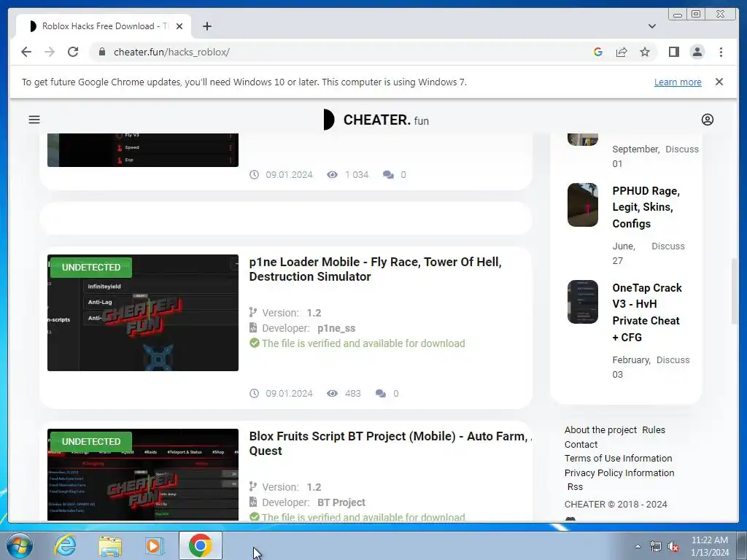
Task: Open Blox Fruits Script BT Project title
Action: click(390, 443)
